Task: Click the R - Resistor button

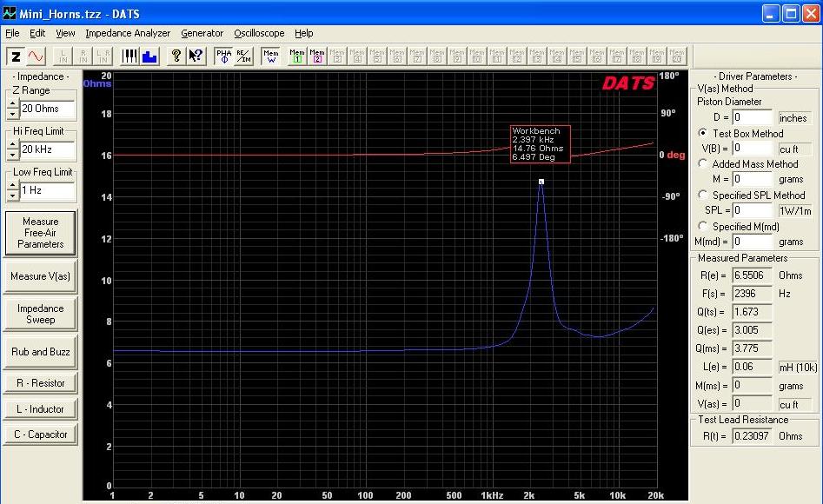Action: point(41,382)
